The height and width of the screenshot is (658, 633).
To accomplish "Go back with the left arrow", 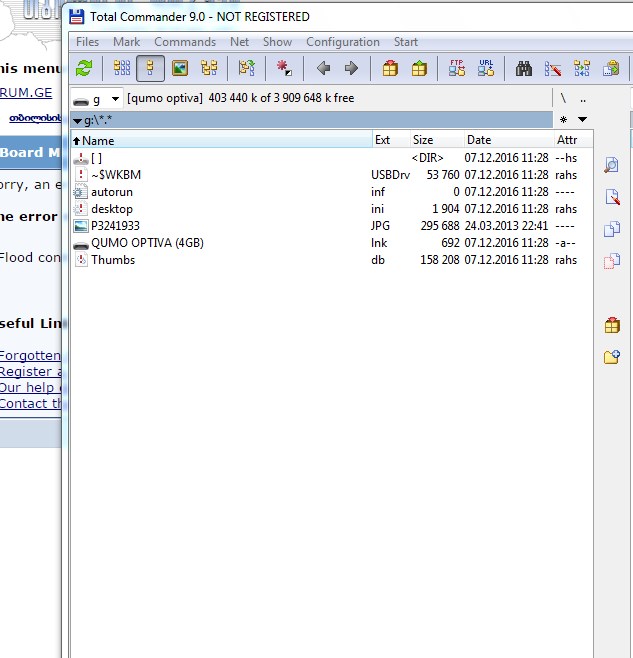I will (323, 68).
